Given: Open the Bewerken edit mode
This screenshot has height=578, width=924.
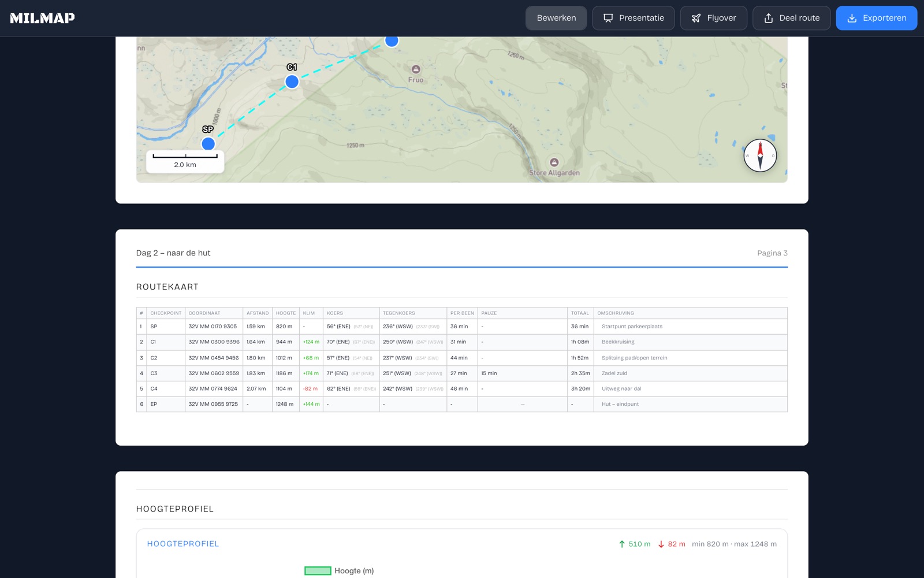Looking at the screenshot, I should click(556, 18).
